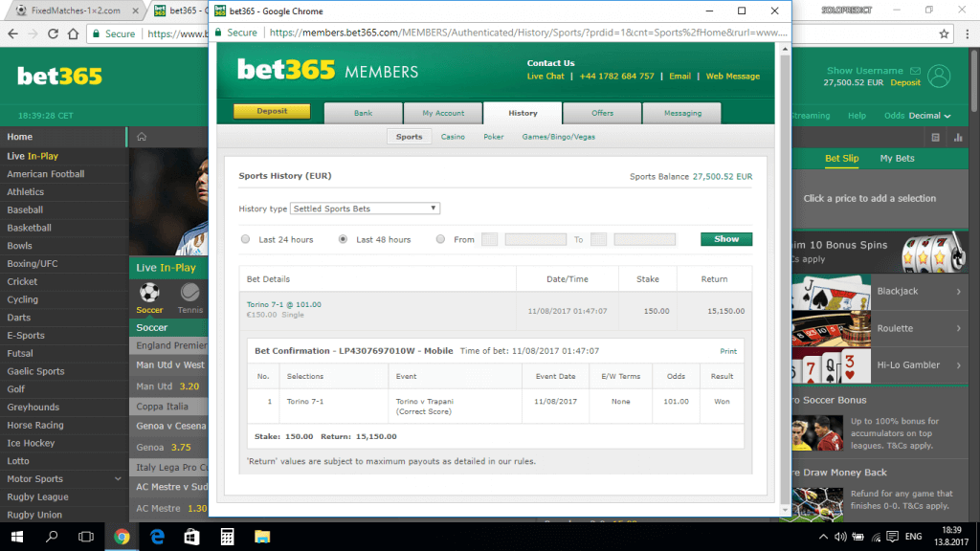
Task: Open the Windows Store taskbar icon
Action: coord(191,537)
